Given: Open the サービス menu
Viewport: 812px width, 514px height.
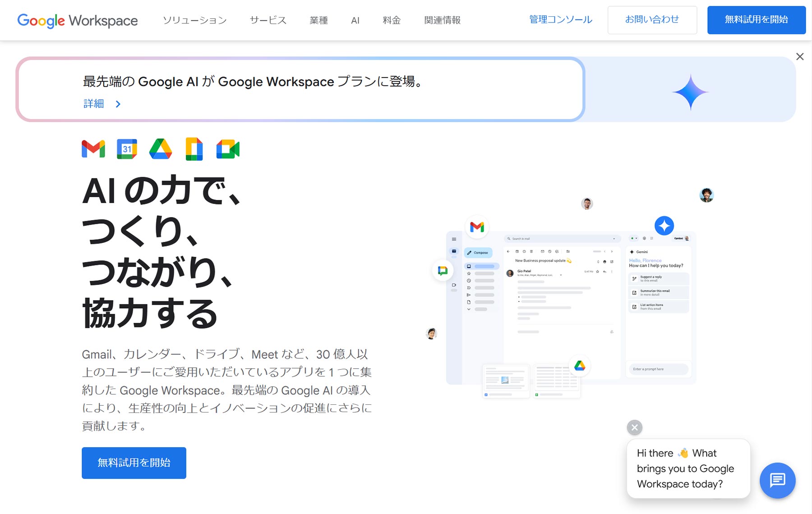Looking at the screenshot, I should 268,20.
